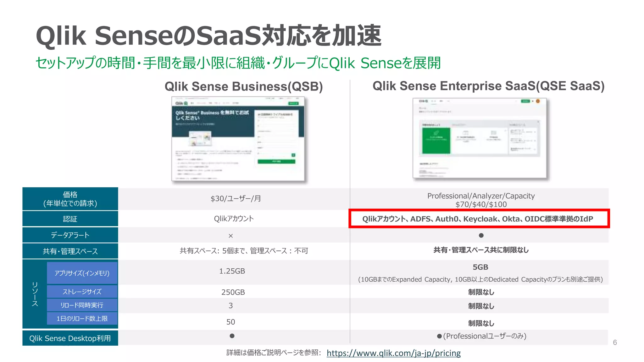Click the Qlik Sense Enterprise SaaS screenshot thumbnail

(480, 138)
